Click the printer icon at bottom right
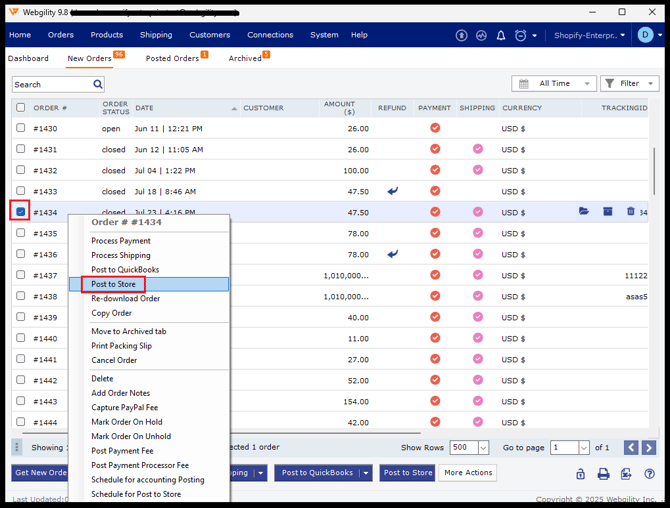 tap(603, 474)
